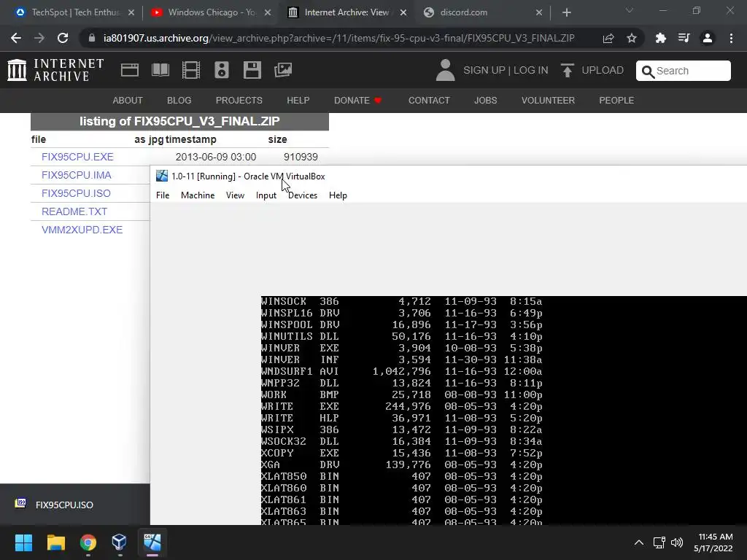Open VirtualBox File menu
The width and height of the screenshot is (747, 560).
(x=163, y=195)
